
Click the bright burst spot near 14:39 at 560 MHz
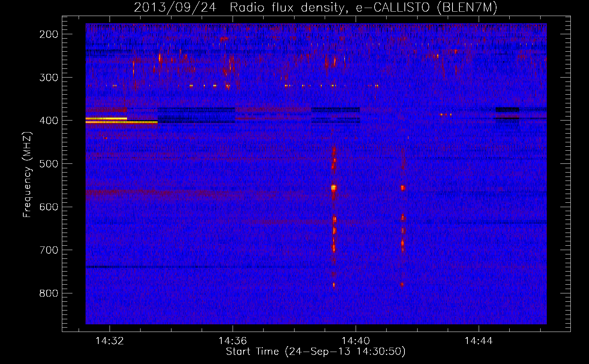click(334, 188)
